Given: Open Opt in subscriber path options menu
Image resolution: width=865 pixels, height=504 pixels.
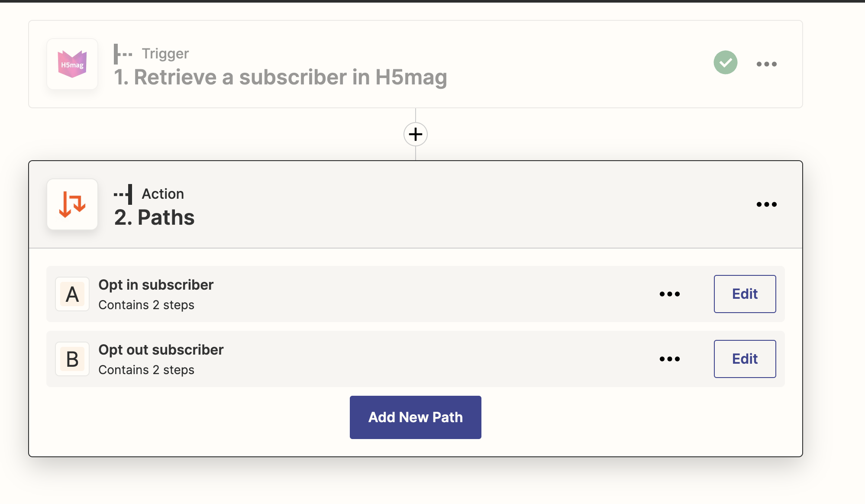Looking at the screenshot, I should [x=669, y=294].
